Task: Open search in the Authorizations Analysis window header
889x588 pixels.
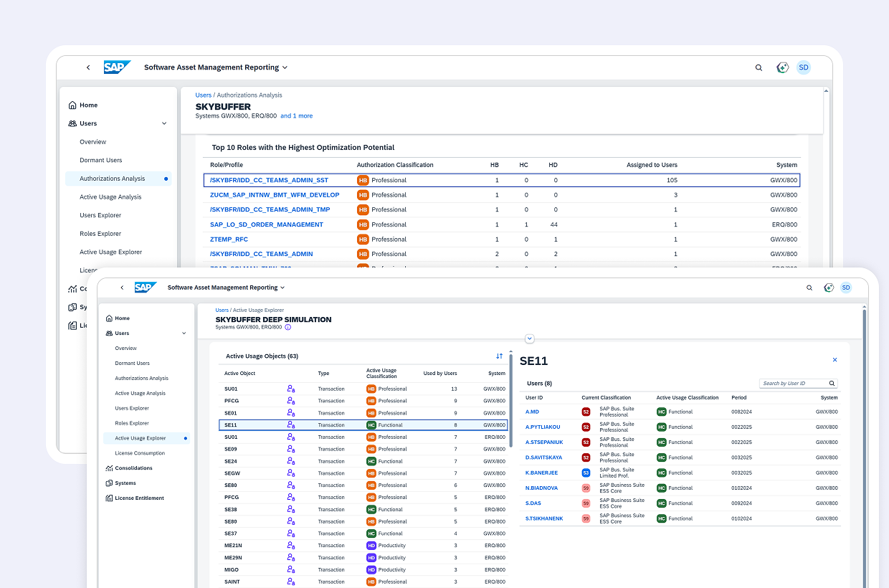Action: [759, 67]
